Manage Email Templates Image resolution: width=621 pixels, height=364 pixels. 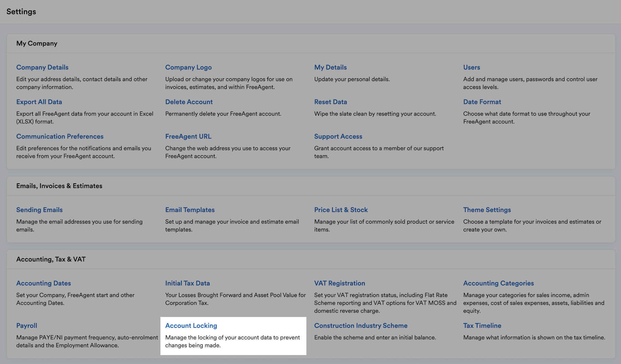[x=190, y=210]
